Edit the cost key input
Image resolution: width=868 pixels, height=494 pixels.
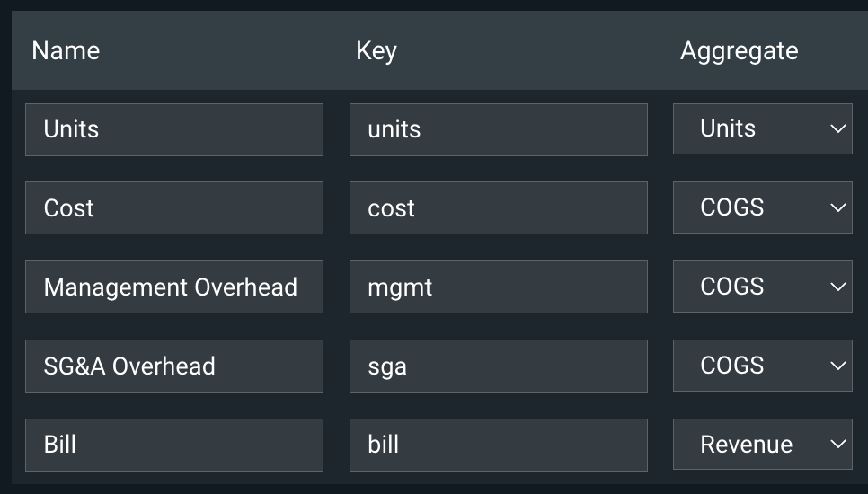pos(498,208)
